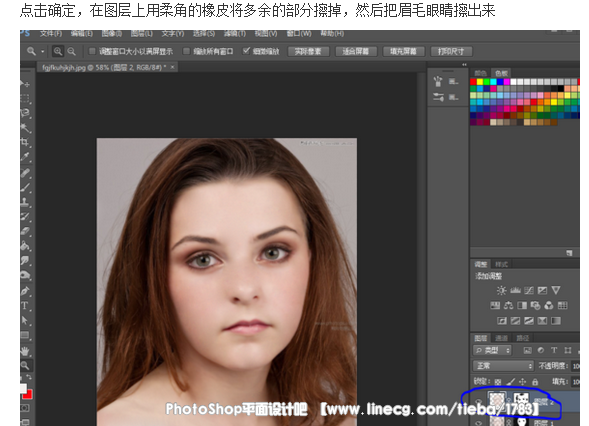The image size is (589, 426).
Task: Select the Healing Brush tool
Action: (25, 173)
